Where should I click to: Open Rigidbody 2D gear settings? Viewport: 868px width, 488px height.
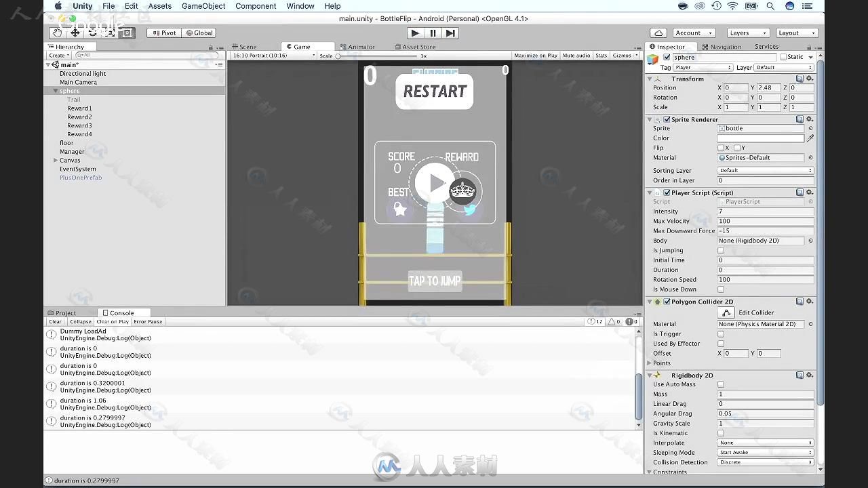(x=809, y=375)
